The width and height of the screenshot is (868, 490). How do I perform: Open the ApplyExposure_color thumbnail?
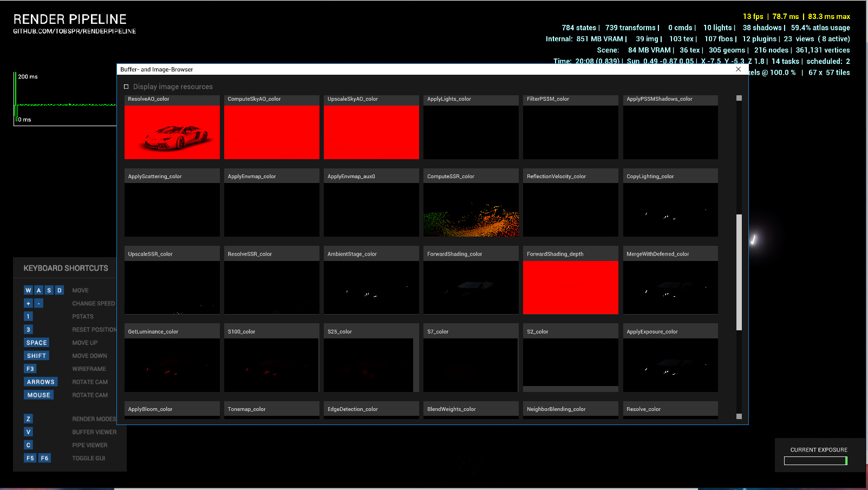point(670,364)
